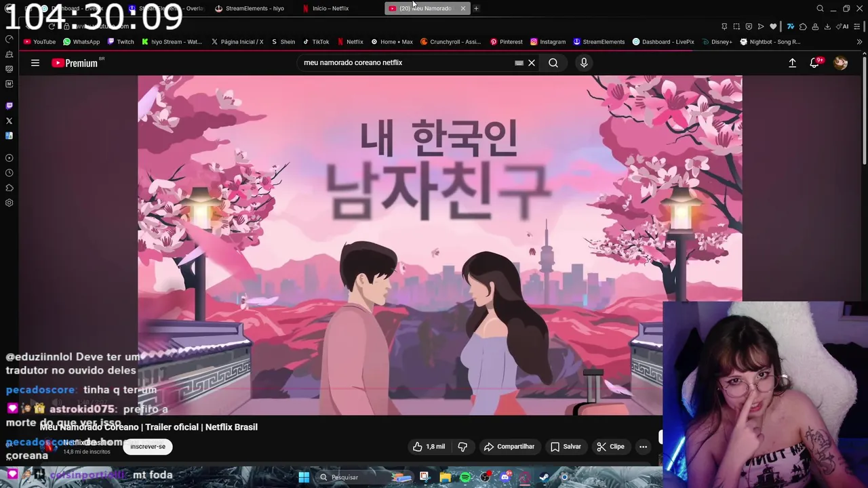Image resolution: width=868 pixels, height=488 pixels.
Task: Open the Twitch bookmark
Action: (120, 42)
